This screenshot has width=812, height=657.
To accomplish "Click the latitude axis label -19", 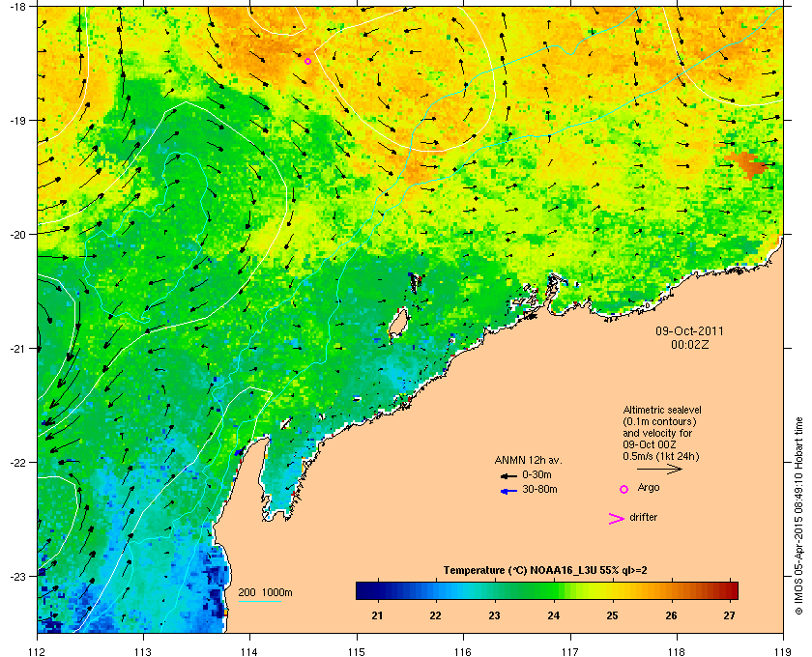I will click(16, 120).
